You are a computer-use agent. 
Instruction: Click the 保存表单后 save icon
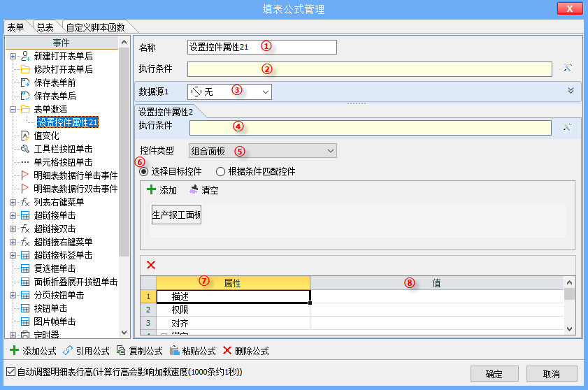tap(25, 96)
